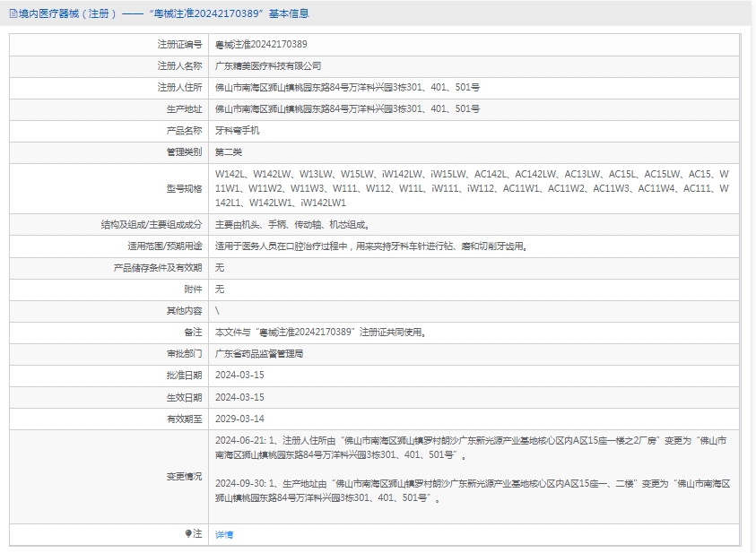Click the 2024-06-21 change record entry

click(x=471, y=447)
